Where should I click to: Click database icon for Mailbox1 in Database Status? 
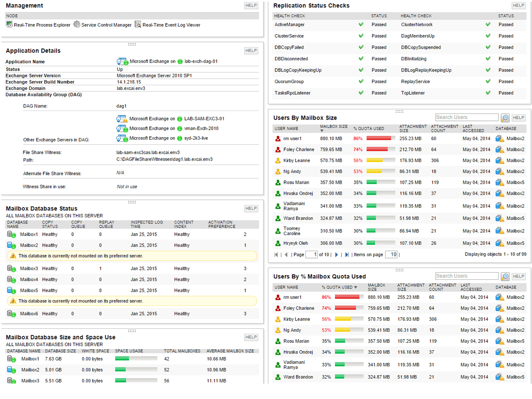11,234
